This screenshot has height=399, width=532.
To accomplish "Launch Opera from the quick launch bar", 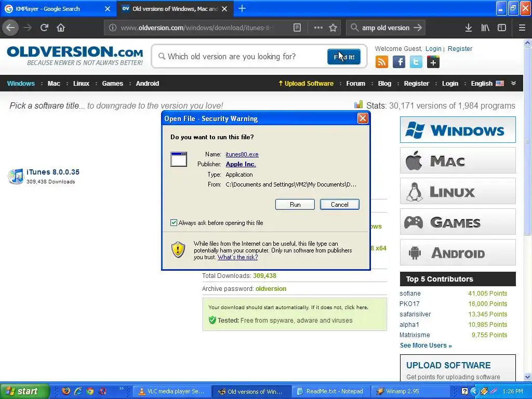I will coord(103,391).
